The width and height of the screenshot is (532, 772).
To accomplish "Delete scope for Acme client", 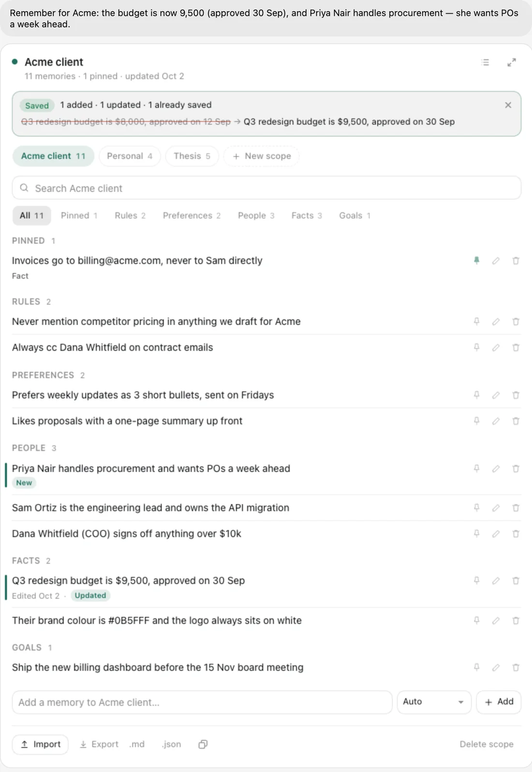I will click(487, 744).
